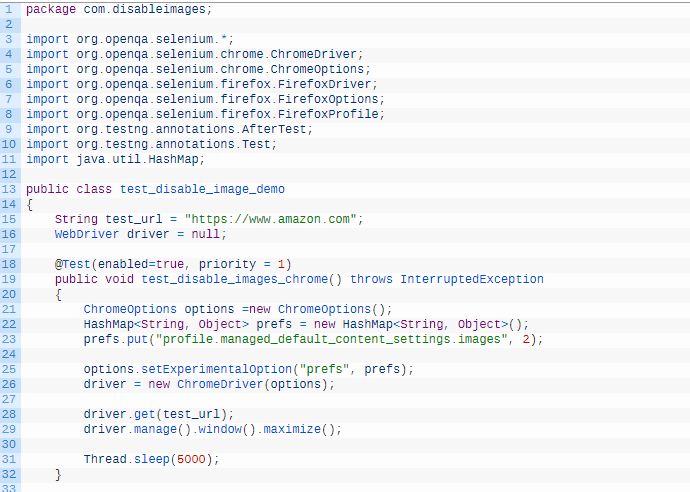The width and height of the screenshot is (690, 492).
Task: Select line number 24 in the gutter
Action: (x=9, y=354)
